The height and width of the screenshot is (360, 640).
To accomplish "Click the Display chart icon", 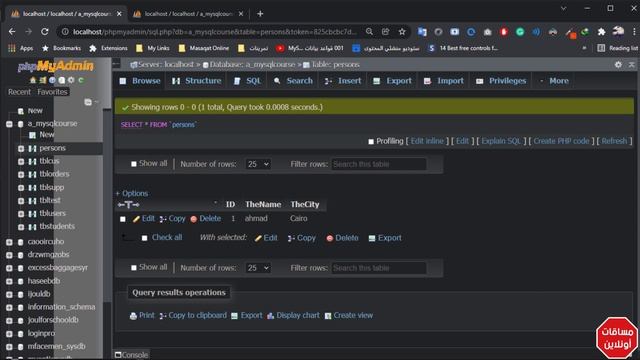I will click(x=270, y=316).
